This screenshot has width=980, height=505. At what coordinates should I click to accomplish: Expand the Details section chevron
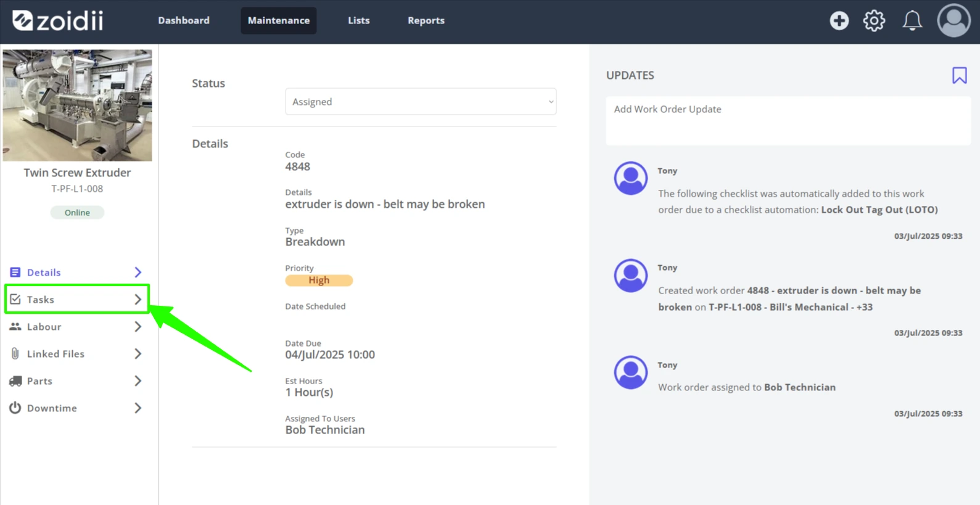[x=138, y=272]
